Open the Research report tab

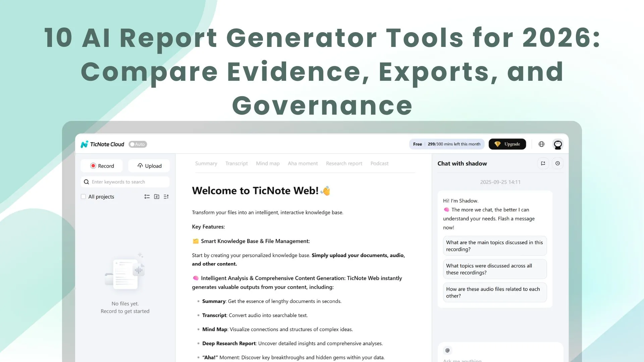(x=344, y=164)
